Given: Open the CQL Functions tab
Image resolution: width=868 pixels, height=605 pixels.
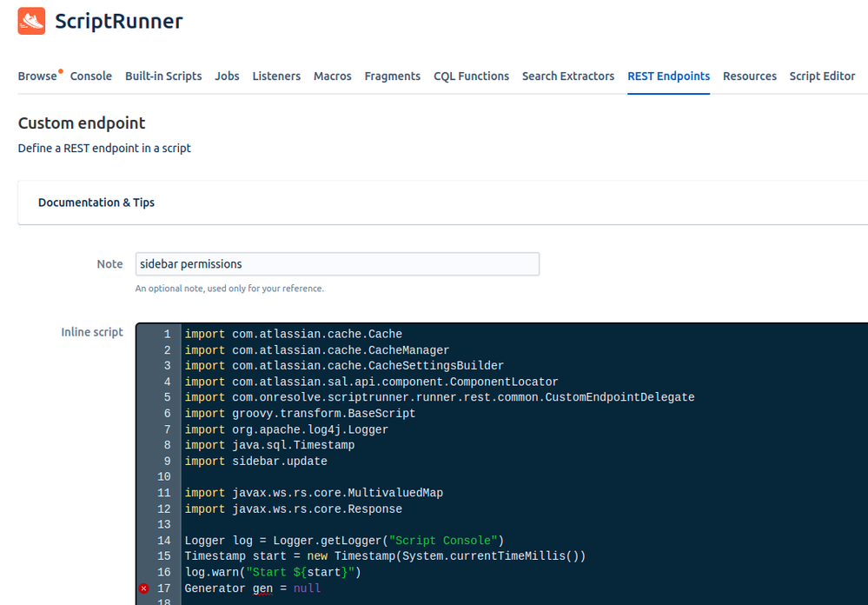Looking at the screenshot, I should coord(471,76).
